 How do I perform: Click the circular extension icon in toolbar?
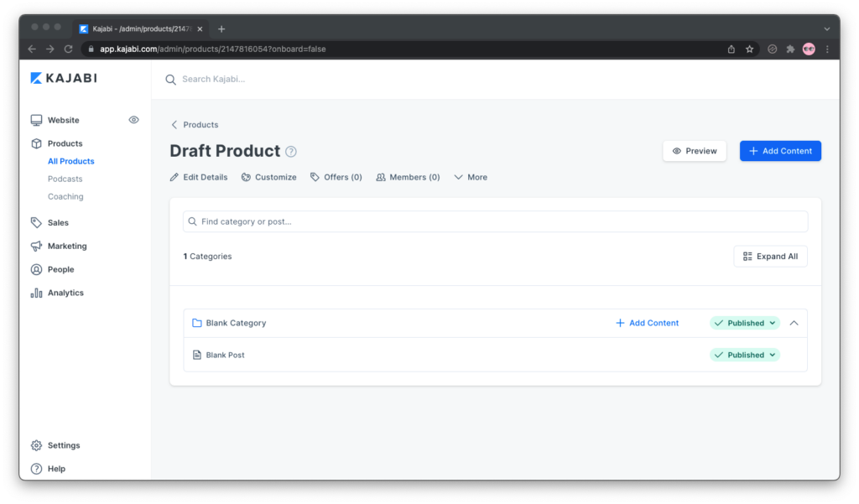(x=772, y=49)
